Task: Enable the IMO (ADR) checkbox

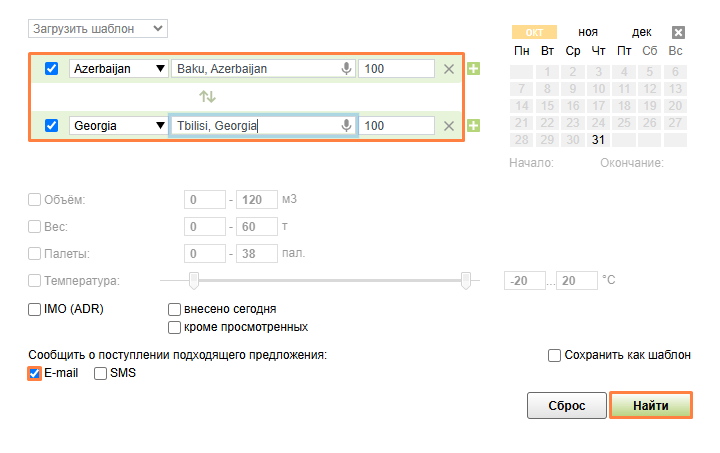Action: (x=35, y=309)
